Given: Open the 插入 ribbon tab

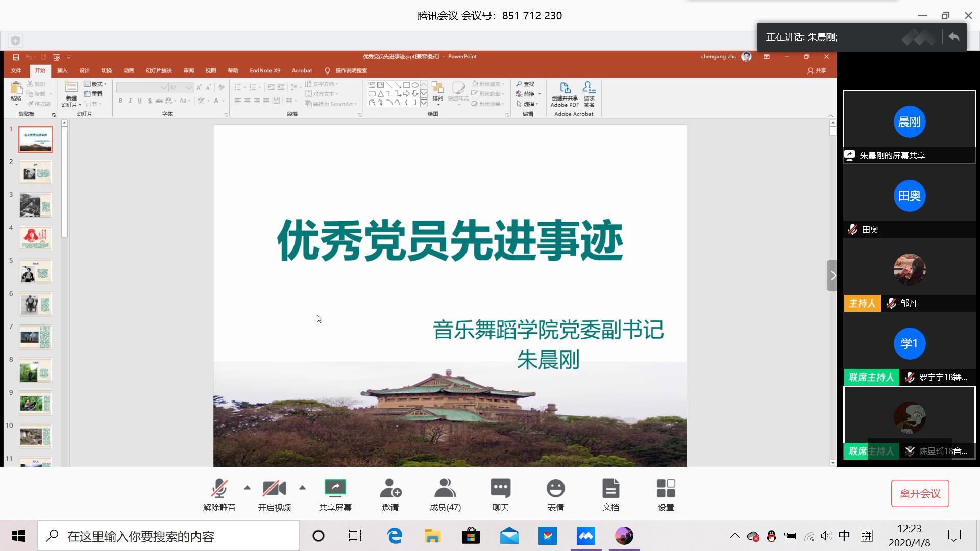Looking at the screenshot, I should pos(62,70).
